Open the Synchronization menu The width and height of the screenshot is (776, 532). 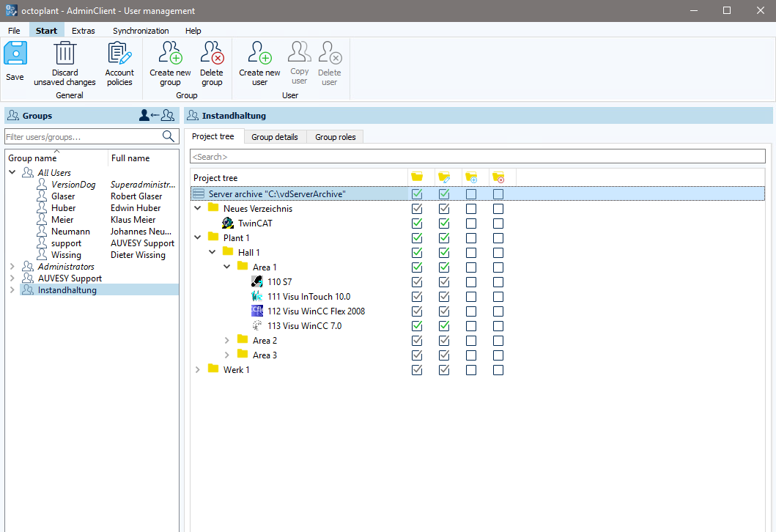click(x=141, y=31)
